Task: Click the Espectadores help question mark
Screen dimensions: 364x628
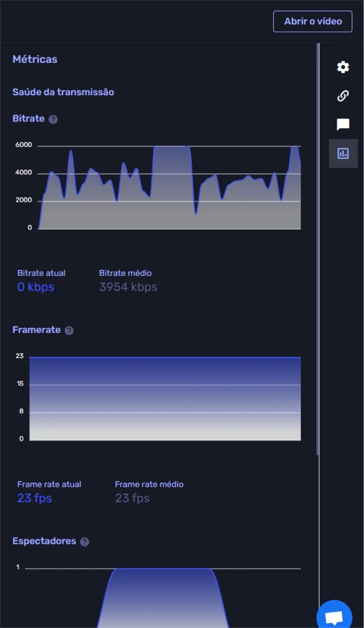Action: (85, 542)
